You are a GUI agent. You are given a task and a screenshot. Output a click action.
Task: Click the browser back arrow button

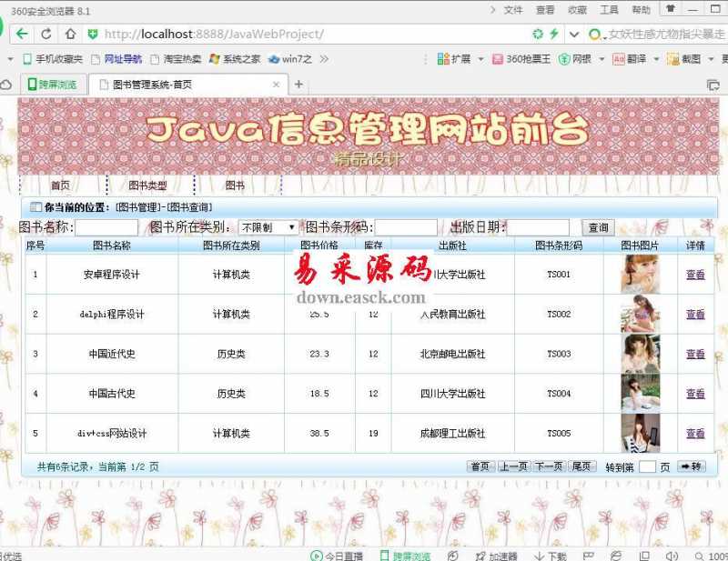click(22, 35)
